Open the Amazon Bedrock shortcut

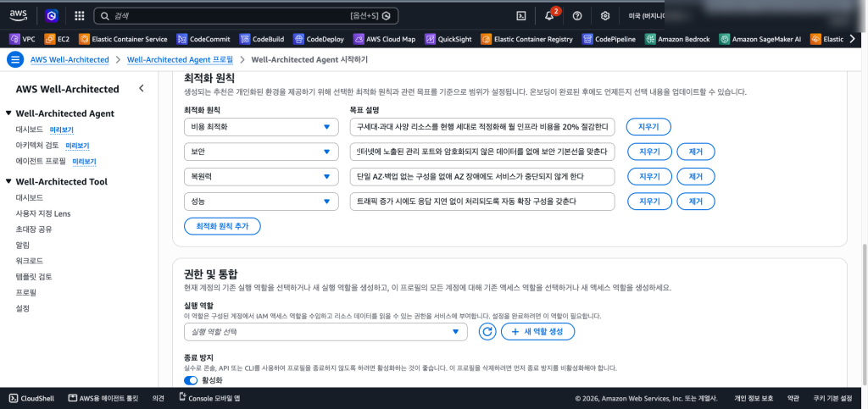click(677, 39)
